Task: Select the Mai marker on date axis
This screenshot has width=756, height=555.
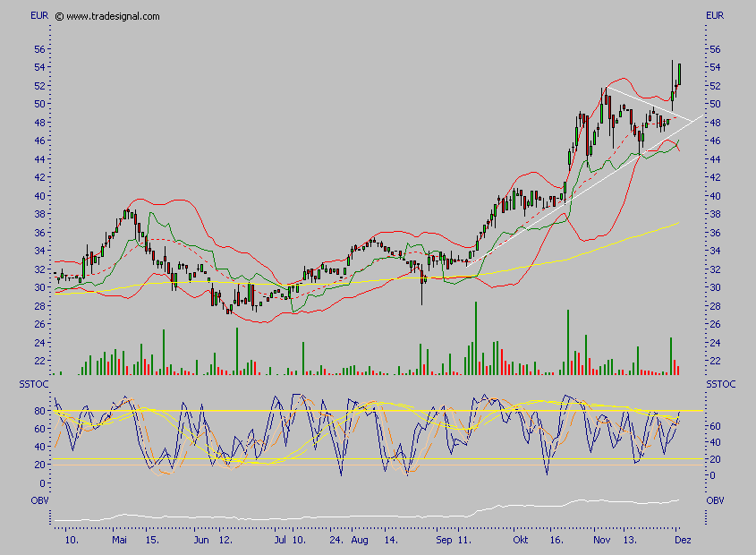Action: click(120, 542)
